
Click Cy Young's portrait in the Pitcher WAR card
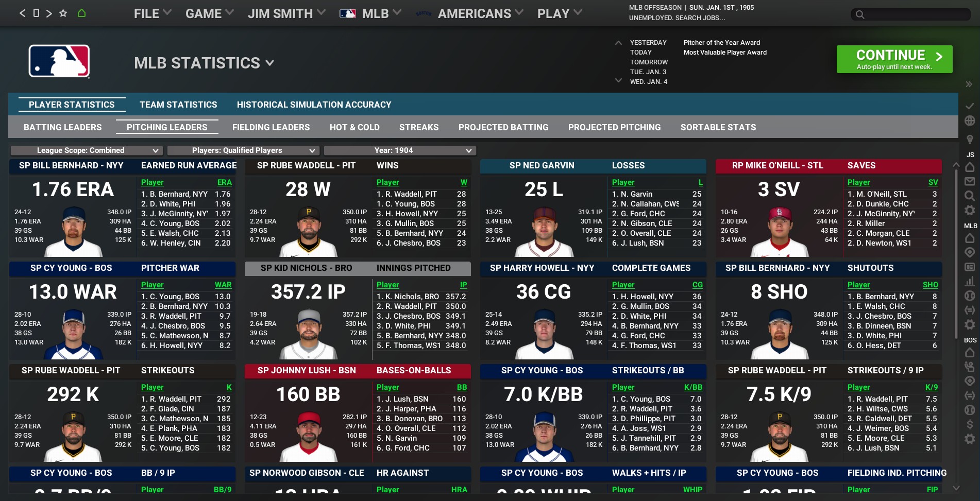click(74, 334)
